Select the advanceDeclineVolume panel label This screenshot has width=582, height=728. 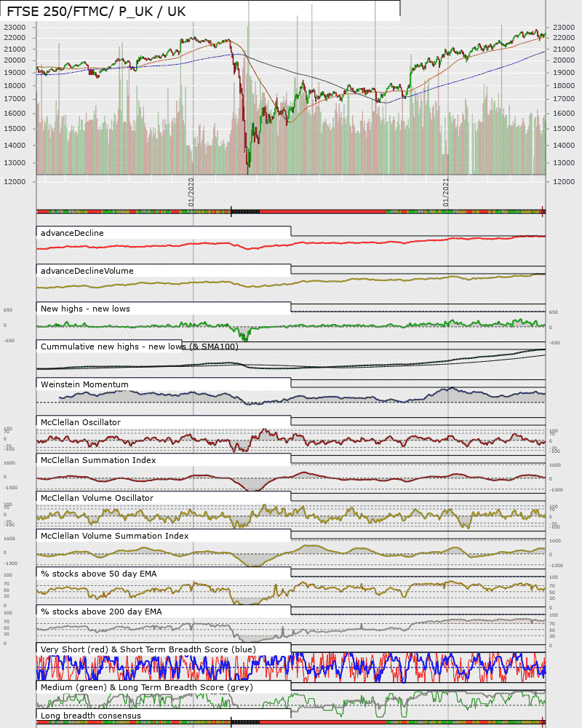(x=87, y=271)
